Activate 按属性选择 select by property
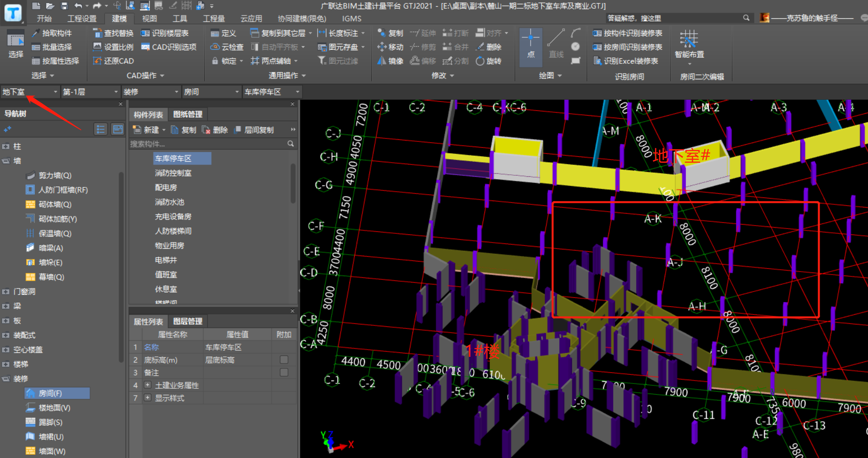Screen dimensions: 868x458 click(55, 61)
